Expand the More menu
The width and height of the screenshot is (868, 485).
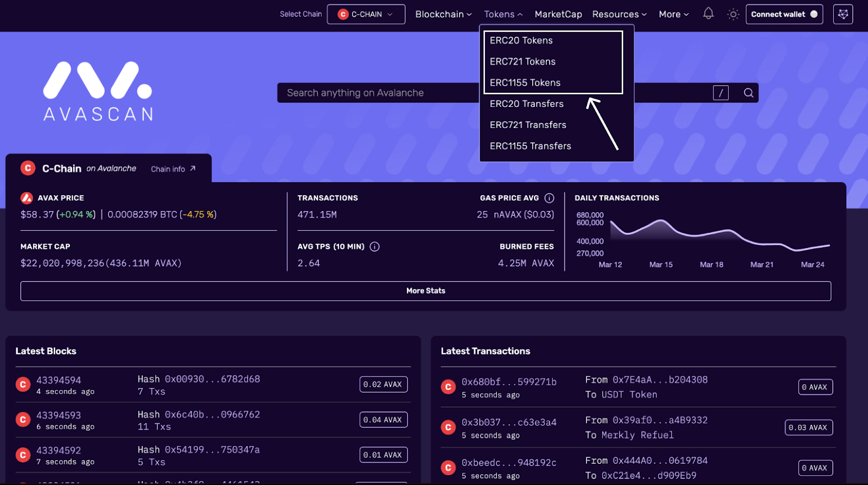point(674,14)
